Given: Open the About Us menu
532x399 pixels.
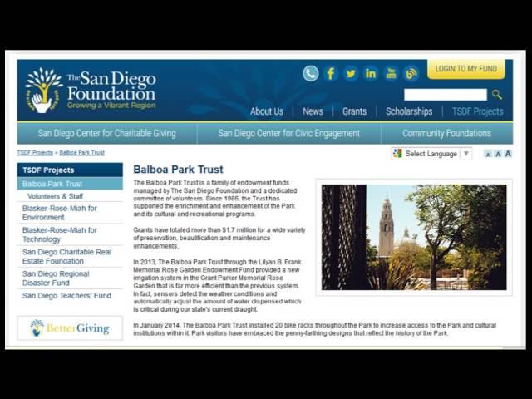Looking at the screenshot, I should coord(267,111).
